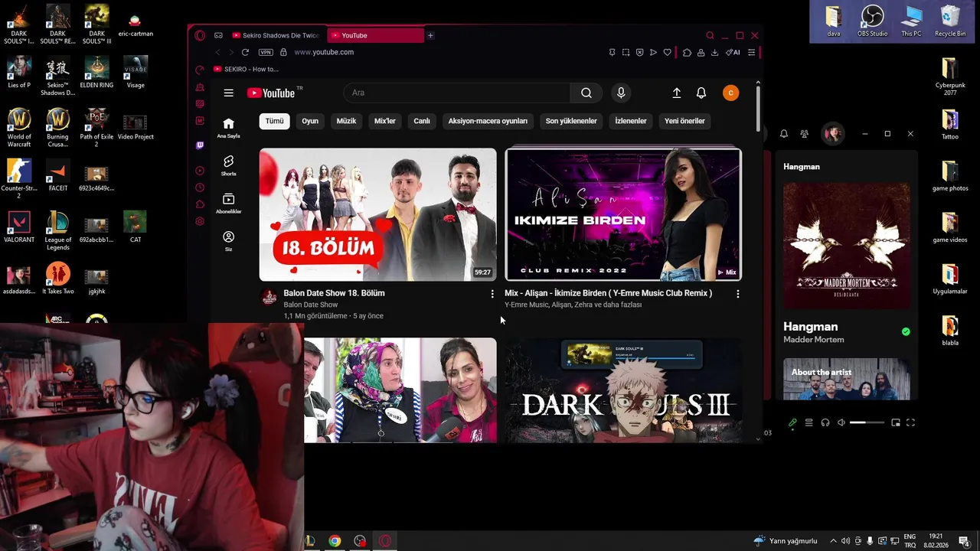Go to Ana Sayfa in YouTube sidebar
980x551 pixels.
(x=228, y=128)
